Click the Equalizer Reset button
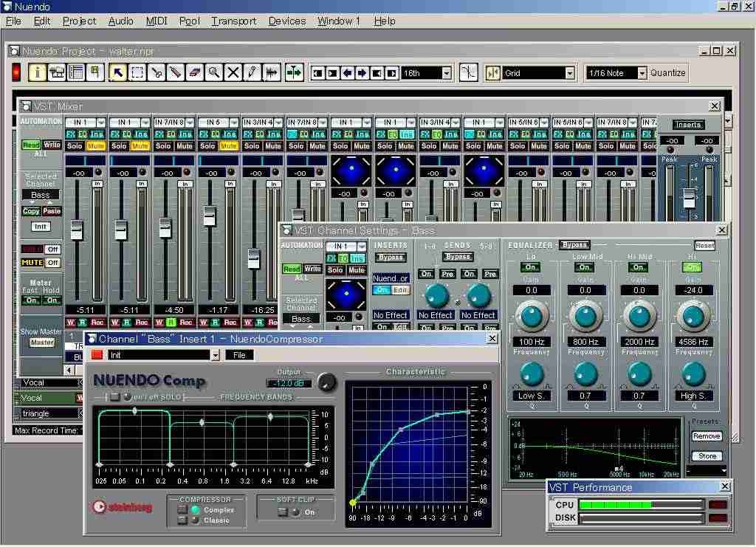This screenshot has height=547, width=756. pyautogui.click(x=704, y=246)
